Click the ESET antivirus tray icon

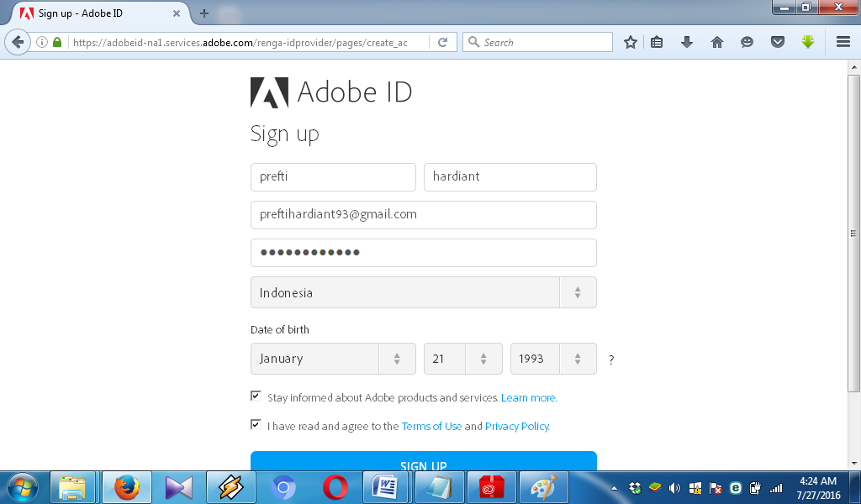click(736, 487)
